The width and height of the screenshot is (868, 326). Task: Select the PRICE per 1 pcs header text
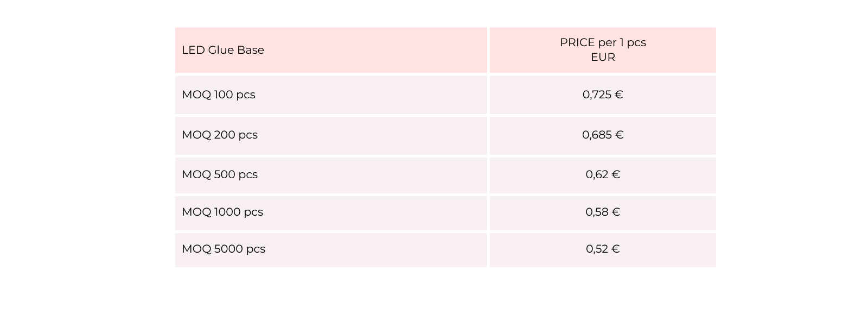[x=603, y=42]
